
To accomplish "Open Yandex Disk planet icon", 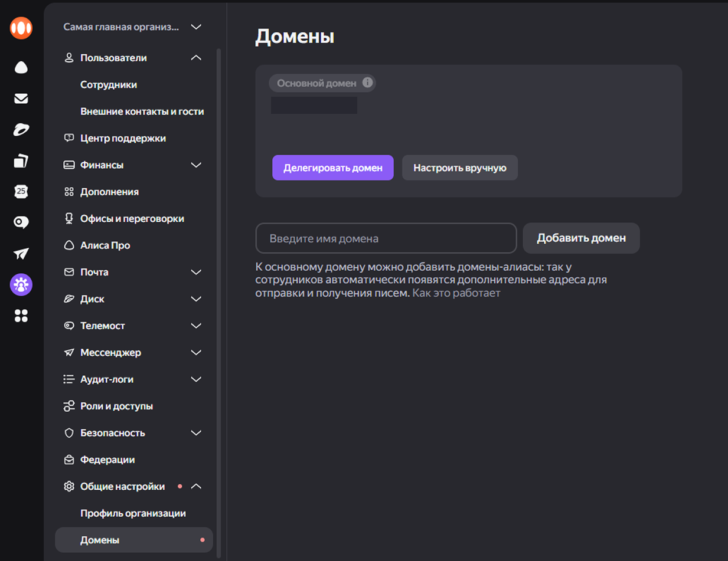I will [21, 130].
